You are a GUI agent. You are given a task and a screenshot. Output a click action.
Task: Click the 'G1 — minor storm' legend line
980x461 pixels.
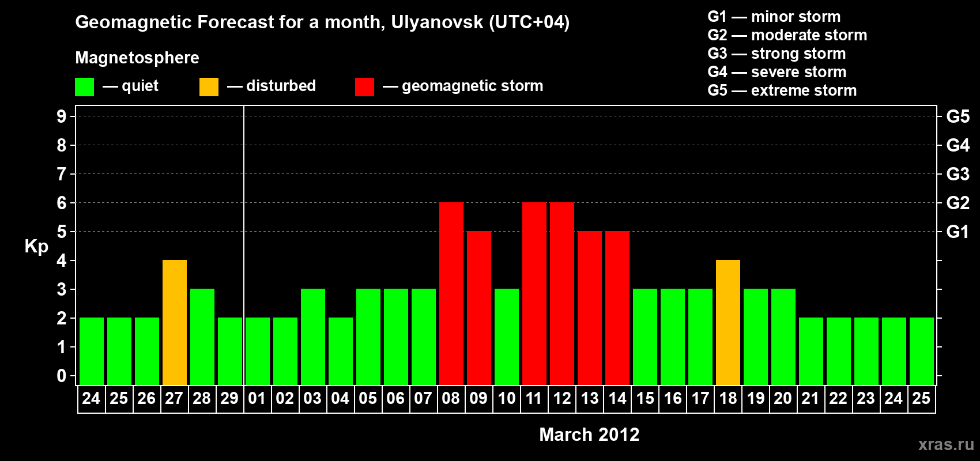click(774, 17)
